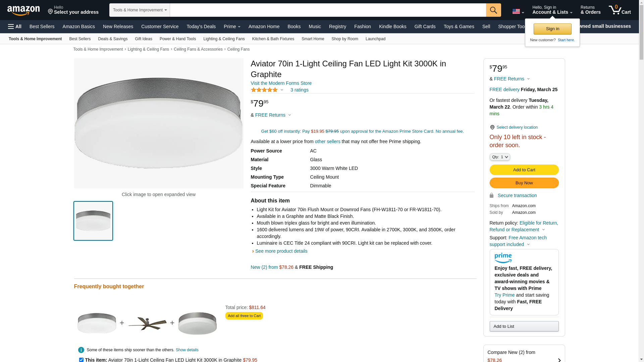The width and height of the screenshot is (644, 362).
Task: Open the All hamburger menu
Action: (x=15, y=26)
